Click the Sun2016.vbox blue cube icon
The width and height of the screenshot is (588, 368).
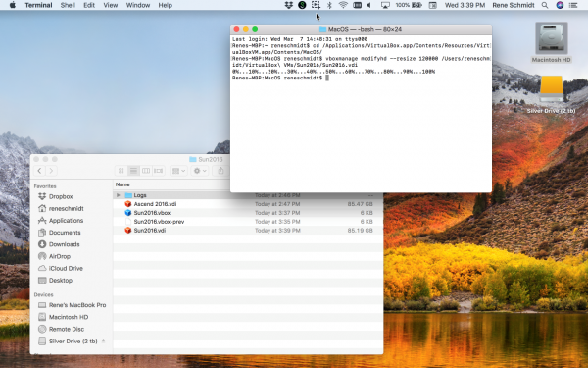pos(127,213)
